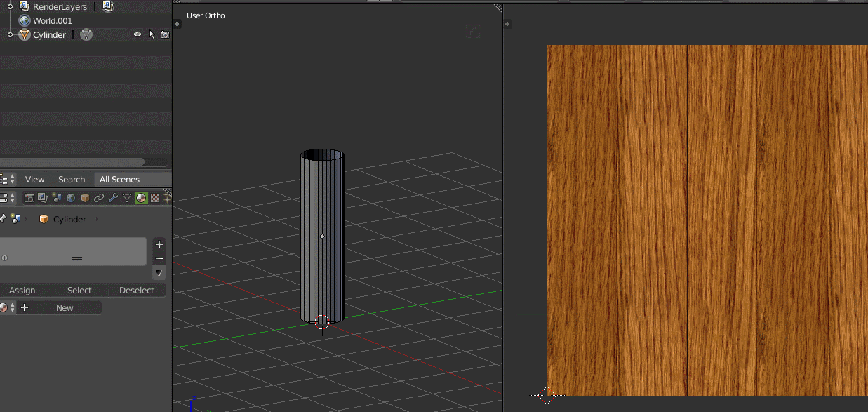
Task: Open the Modifiers tab with the wrench icon
Action: pos(114,198)
